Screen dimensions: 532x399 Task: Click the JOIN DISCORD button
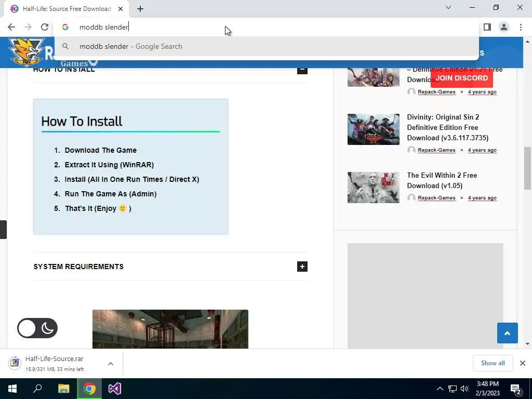coord(462,78)
